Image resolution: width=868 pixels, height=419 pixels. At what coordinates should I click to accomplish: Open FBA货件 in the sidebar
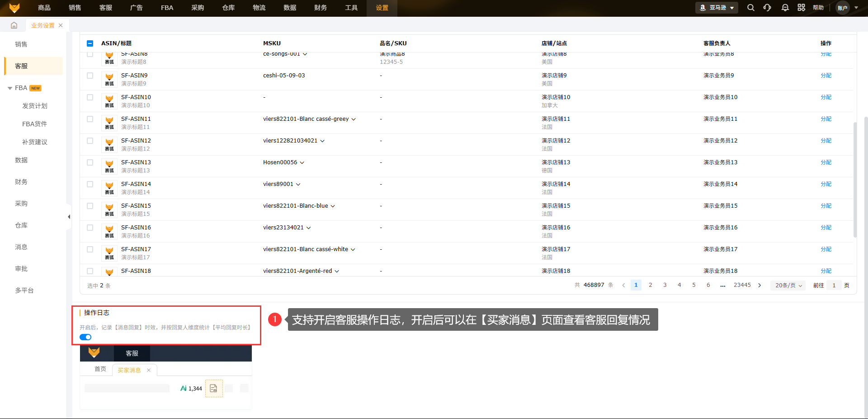pyautogui.click(x=34, y=124)
